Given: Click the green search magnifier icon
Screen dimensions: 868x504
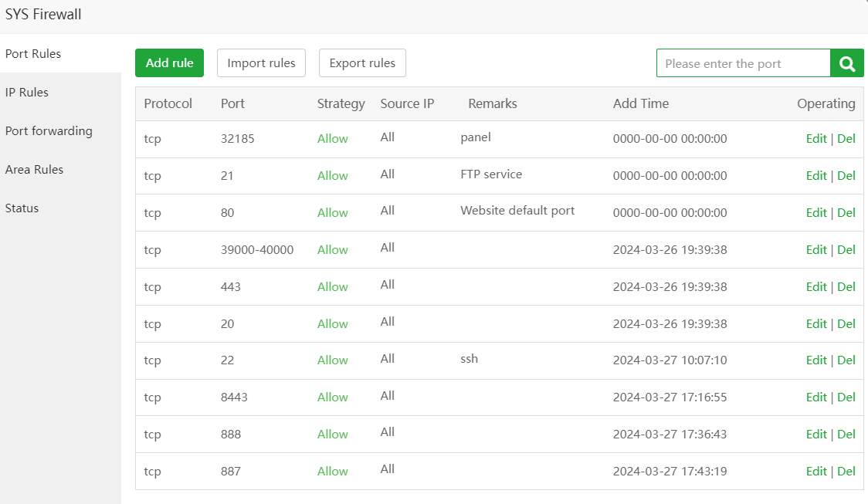Looking at the screenshot, I should point(847,63).
